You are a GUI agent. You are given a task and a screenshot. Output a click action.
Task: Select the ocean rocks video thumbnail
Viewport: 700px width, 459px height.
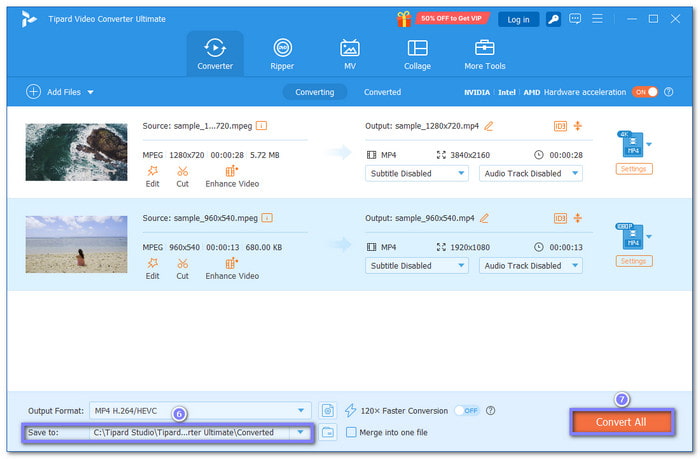tap(76, 152)
